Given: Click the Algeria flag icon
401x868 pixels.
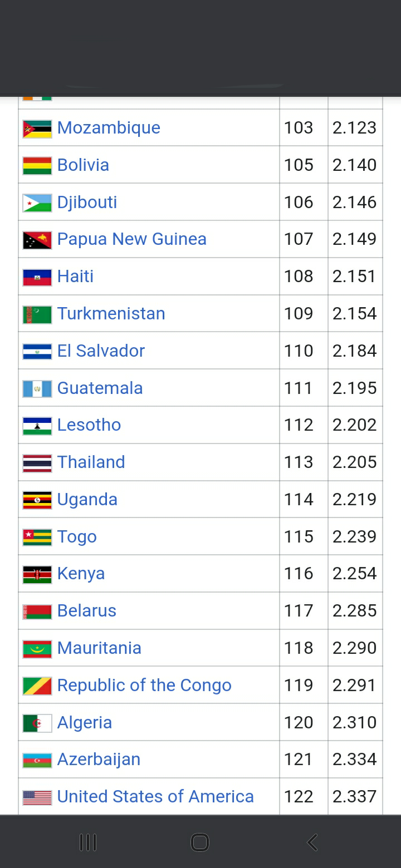Looking at the screenshot, I should [37, 723].
